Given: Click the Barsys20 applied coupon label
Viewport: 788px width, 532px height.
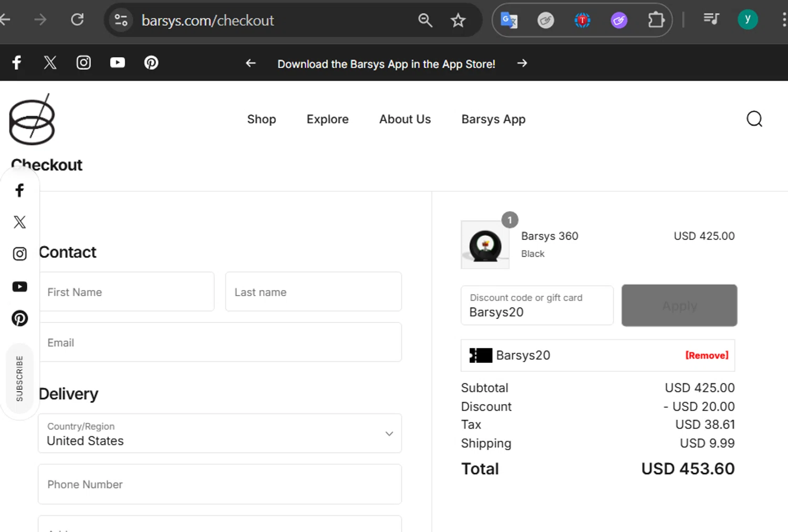Looking at the screenshot, I should click(x=523, y=355).
